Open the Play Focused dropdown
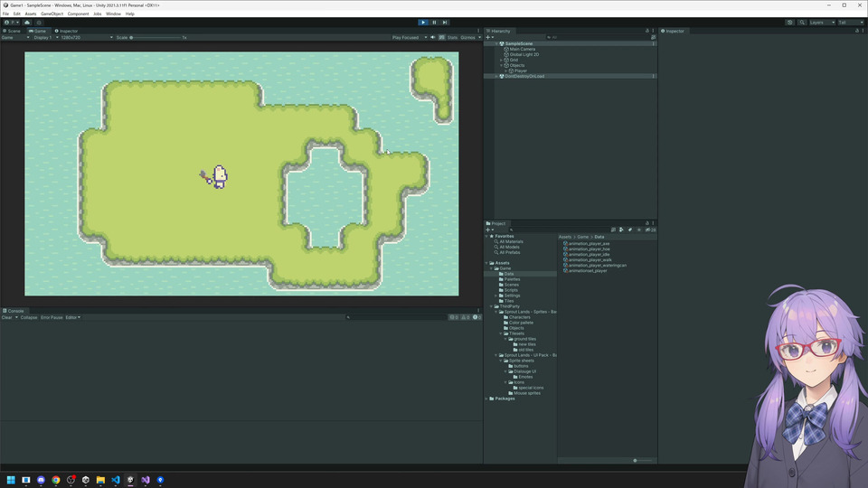Viewport: 868px width, 488px height. (409, 38)
